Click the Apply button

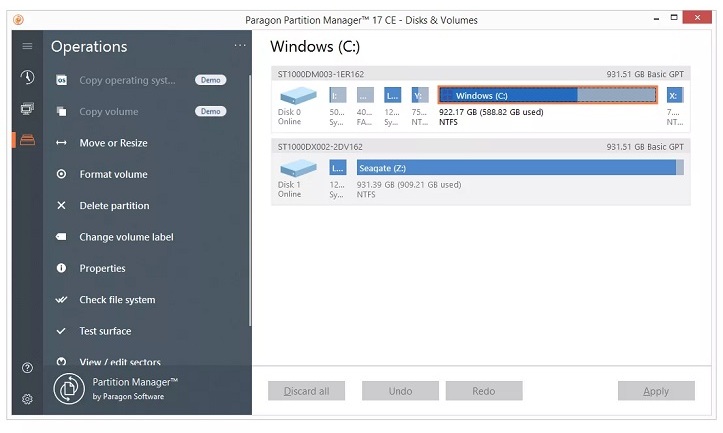tap(656, 391)
